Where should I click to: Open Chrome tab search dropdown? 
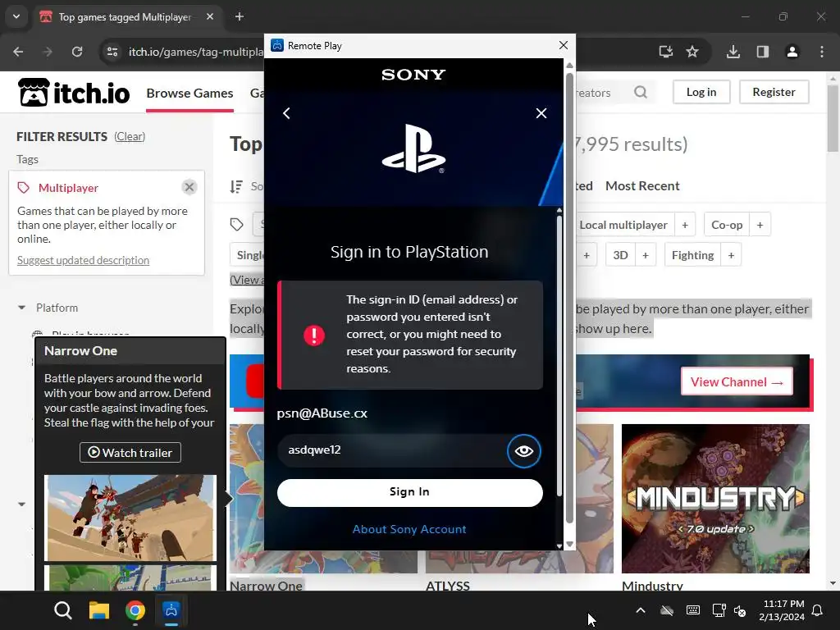pyautogui.click(x=16, y=16)
